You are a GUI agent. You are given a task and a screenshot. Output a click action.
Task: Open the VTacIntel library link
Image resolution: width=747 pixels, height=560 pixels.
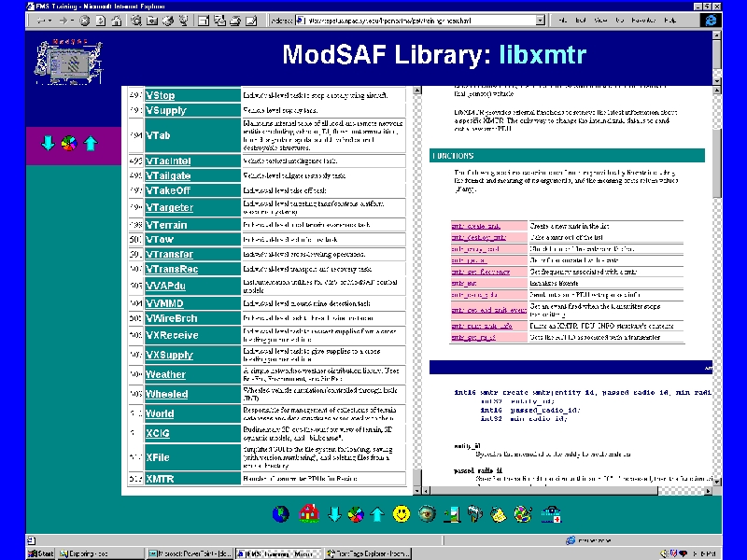tap(168, 161)
